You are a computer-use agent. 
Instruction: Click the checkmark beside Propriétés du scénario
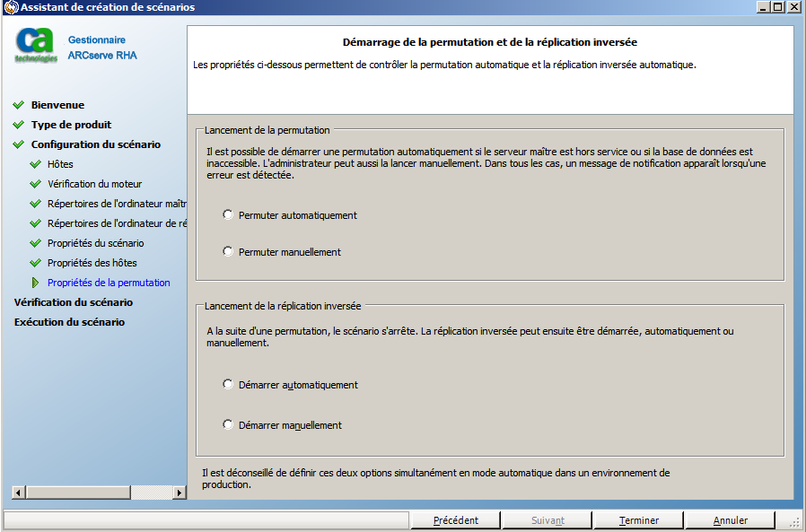(x=36, y=243)
